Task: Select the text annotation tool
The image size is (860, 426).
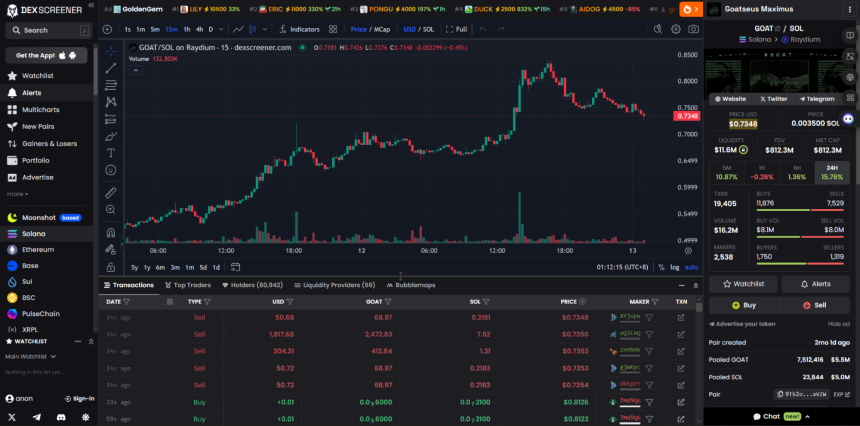Action: [x=111, y=152]
